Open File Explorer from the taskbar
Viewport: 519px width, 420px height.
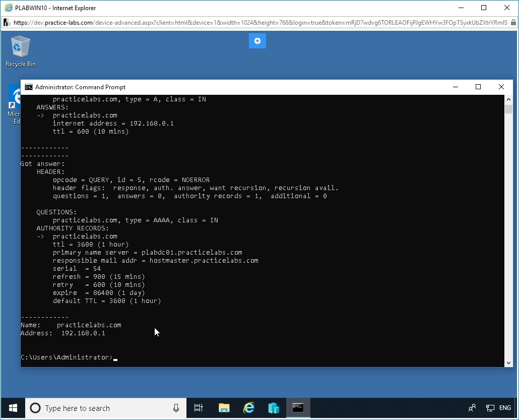[x=224, y=408]
